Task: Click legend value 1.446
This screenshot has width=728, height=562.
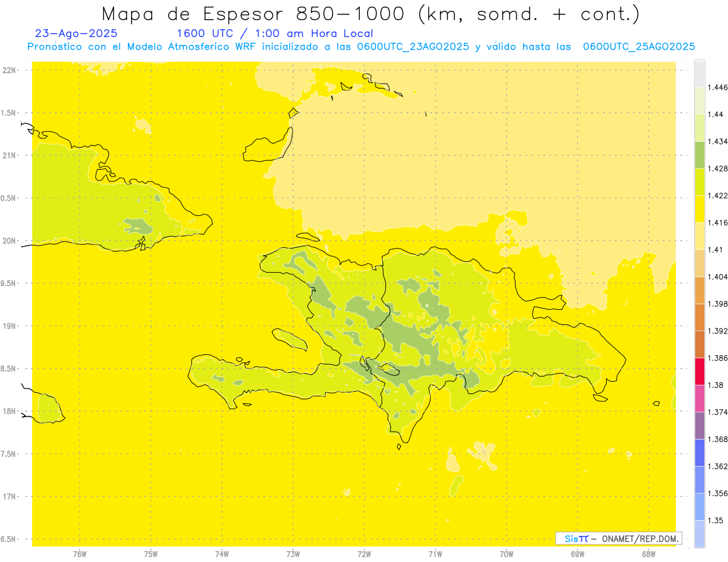Action: pos(718,88)
